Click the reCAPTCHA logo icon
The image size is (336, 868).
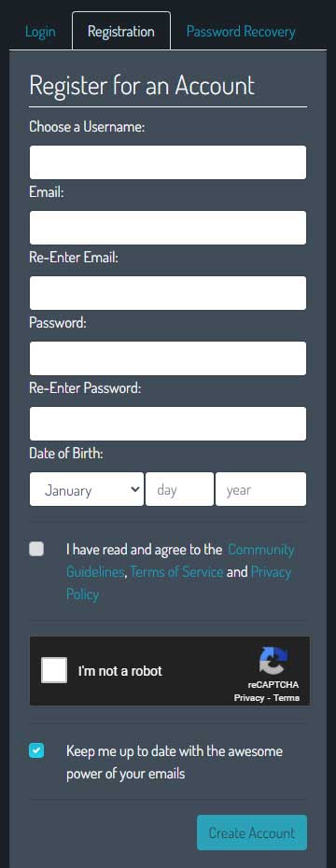click(x=273, y=661)
